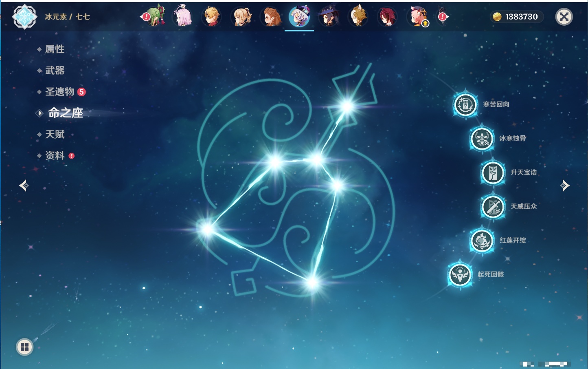Open the 红莲开绽 constellation icon
588x369 pixels.
click(x=482, y=241)
